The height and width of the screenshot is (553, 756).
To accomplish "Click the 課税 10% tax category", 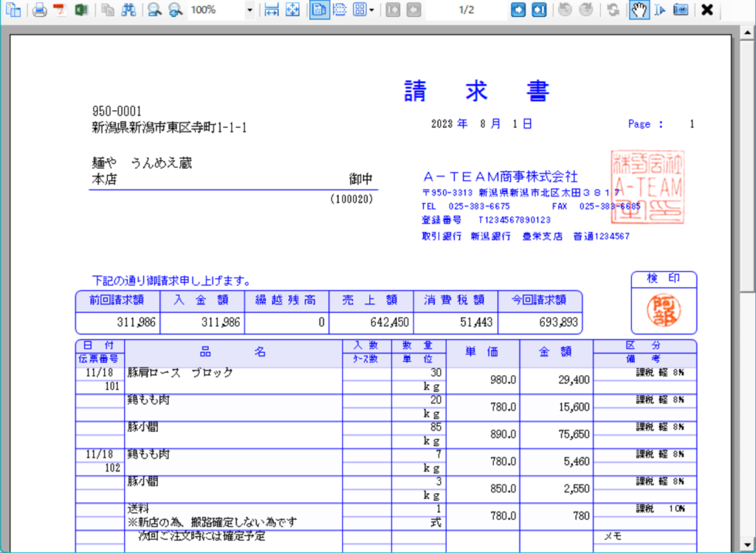I will 660,509.
